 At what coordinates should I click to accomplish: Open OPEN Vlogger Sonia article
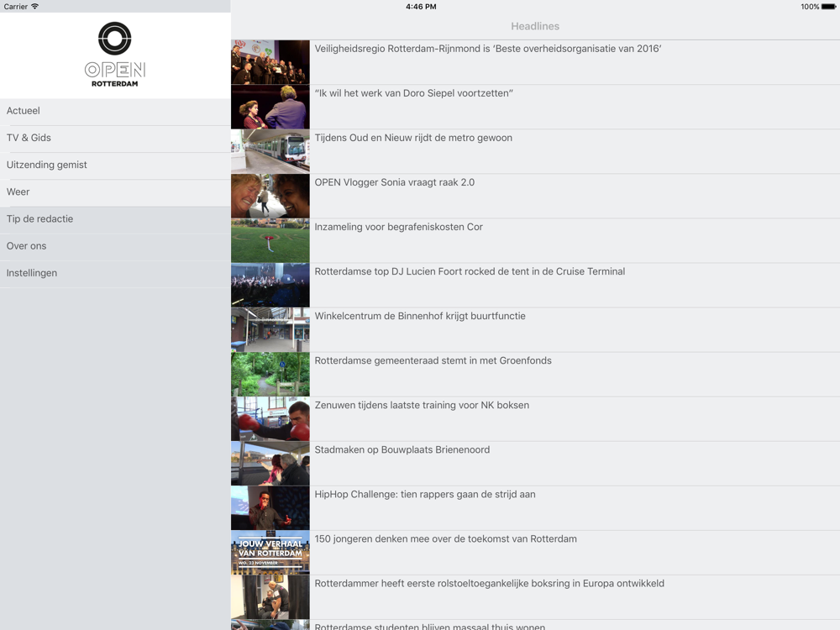tap(394, 182)
